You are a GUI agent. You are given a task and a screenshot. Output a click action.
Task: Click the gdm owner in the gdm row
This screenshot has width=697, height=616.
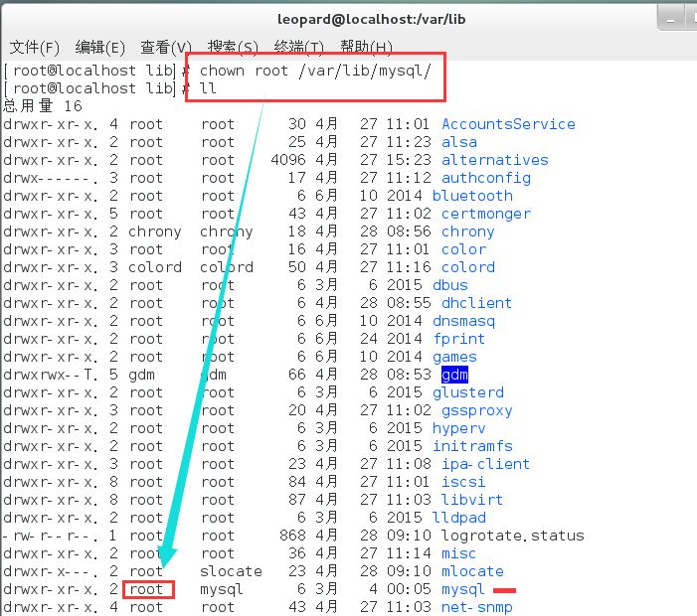[141, 376]
